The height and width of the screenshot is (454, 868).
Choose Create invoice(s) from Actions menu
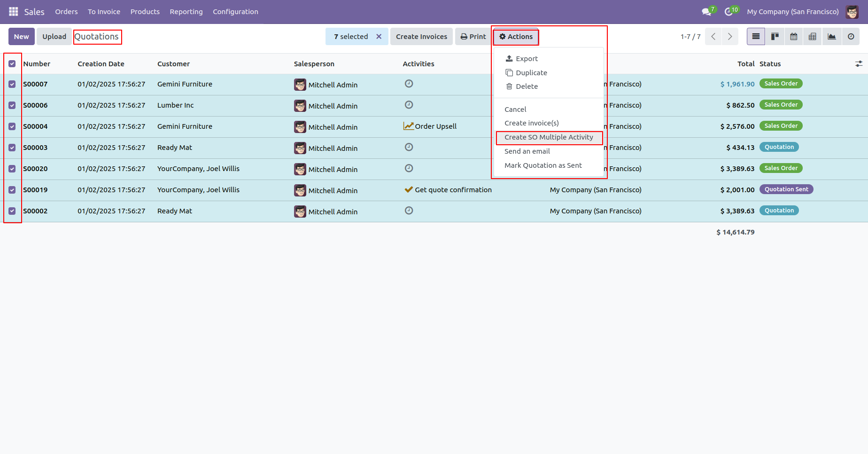[x=549, y=123]
